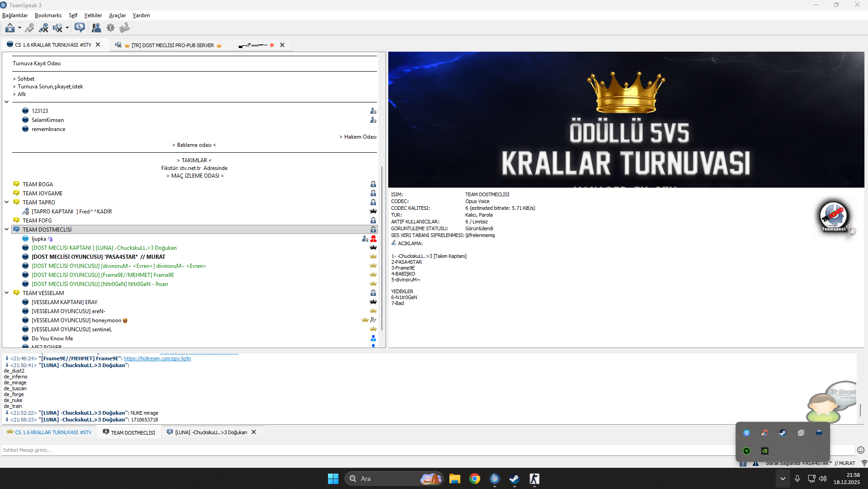
Task: Click the NVIDIA icon in tray overflow popup
Action: click(x=765, y=451)
